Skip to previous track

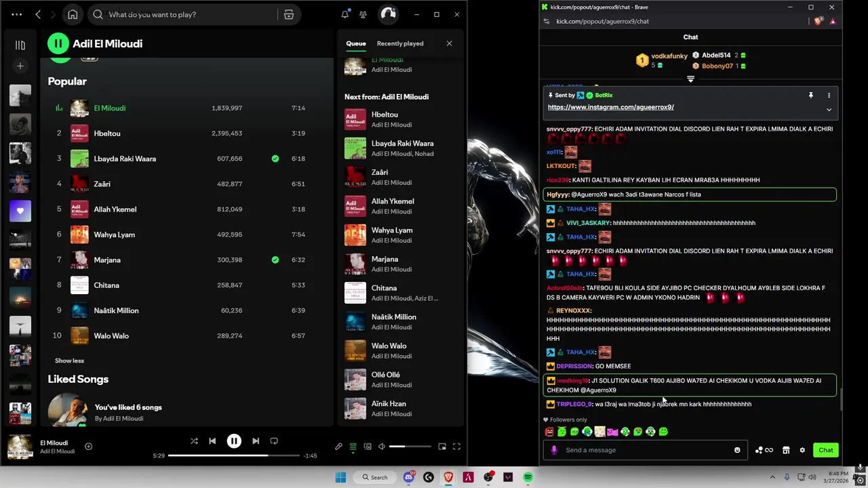(x=212, y=441)
